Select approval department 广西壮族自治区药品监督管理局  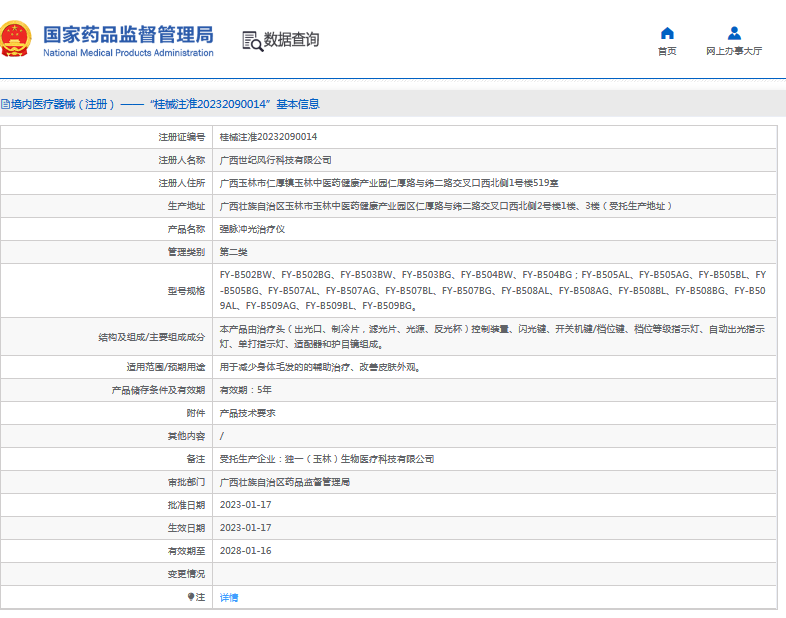[285, 482]
